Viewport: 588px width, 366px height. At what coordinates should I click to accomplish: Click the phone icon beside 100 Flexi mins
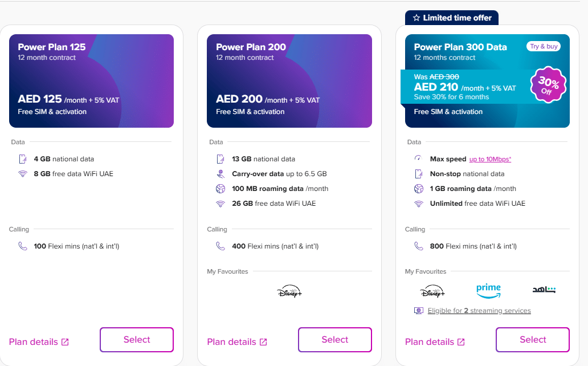(22, 246)
